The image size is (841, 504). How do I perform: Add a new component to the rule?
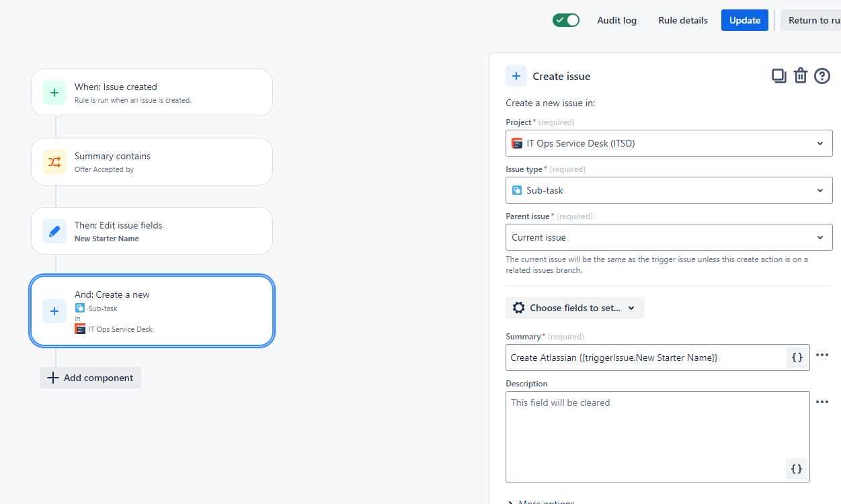click(x=90, y=378)
